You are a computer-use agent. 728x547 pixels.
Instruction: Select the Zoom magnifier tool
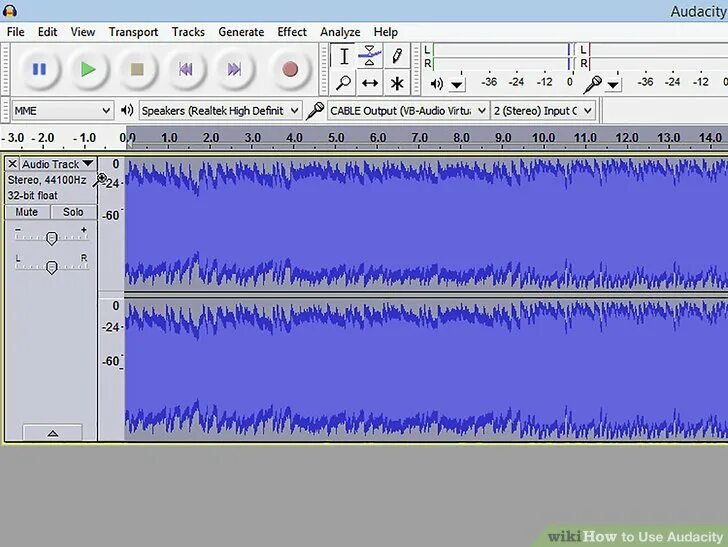pos(344,83)
